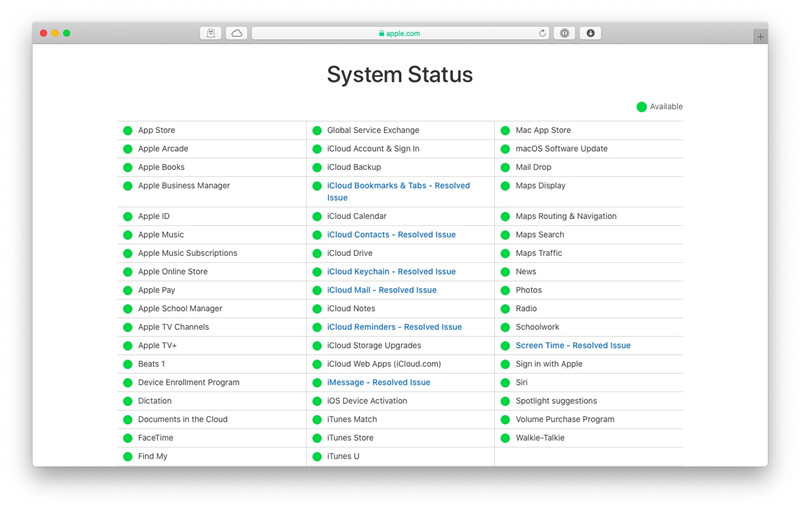Click the status dot beside iTunes Store
Screen dimensions: 800x509
[x=317, y=438]
